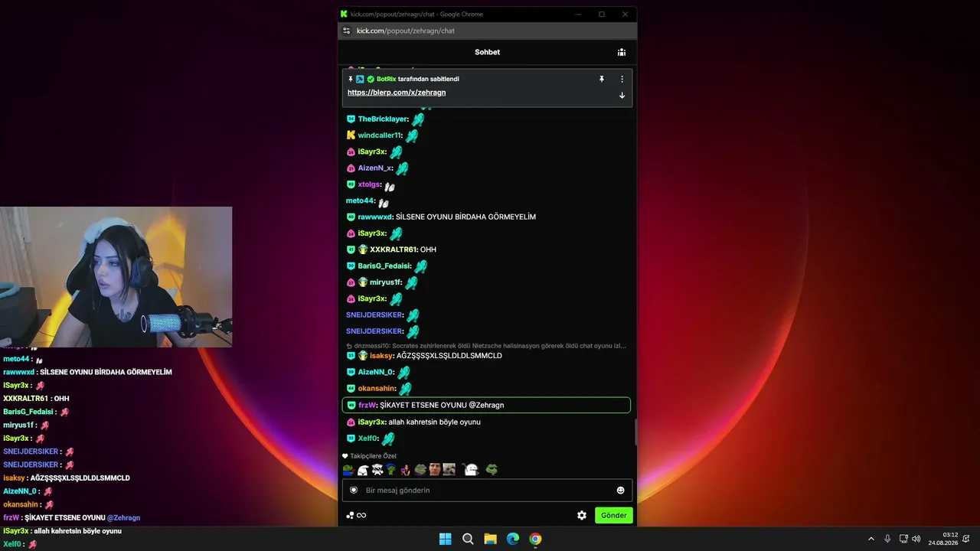Select the white blob emote in emote row

pos(363,469)
